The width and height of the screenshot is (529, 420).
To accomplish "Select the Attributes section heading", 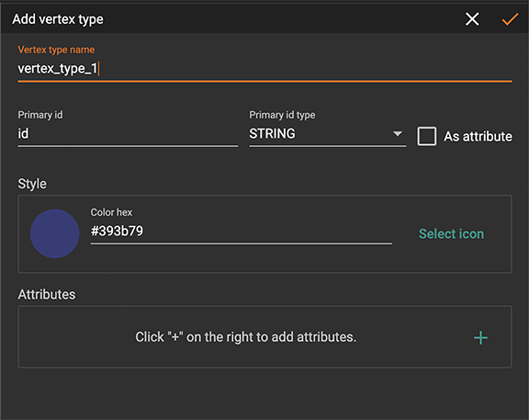I will (x=47, y=294).
